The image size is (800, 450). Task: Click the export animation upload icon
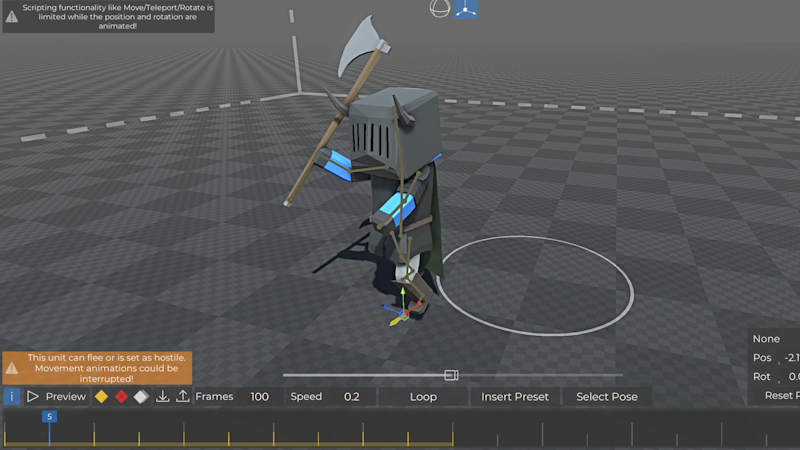(x=182, y=397)
